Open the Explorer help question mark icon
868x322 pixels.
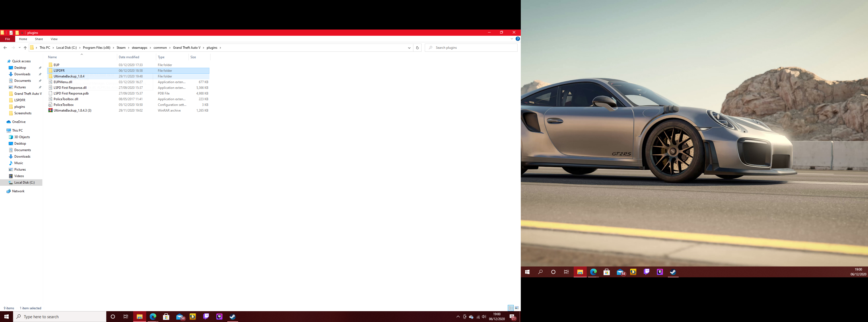click(x=518, y=39)
